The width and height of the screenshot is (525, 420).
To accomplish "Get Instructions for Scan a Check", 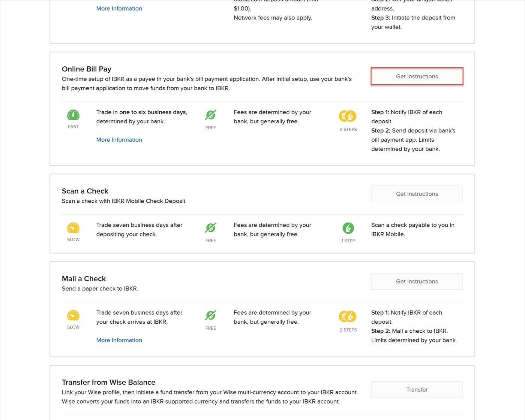I will (417, 194).
